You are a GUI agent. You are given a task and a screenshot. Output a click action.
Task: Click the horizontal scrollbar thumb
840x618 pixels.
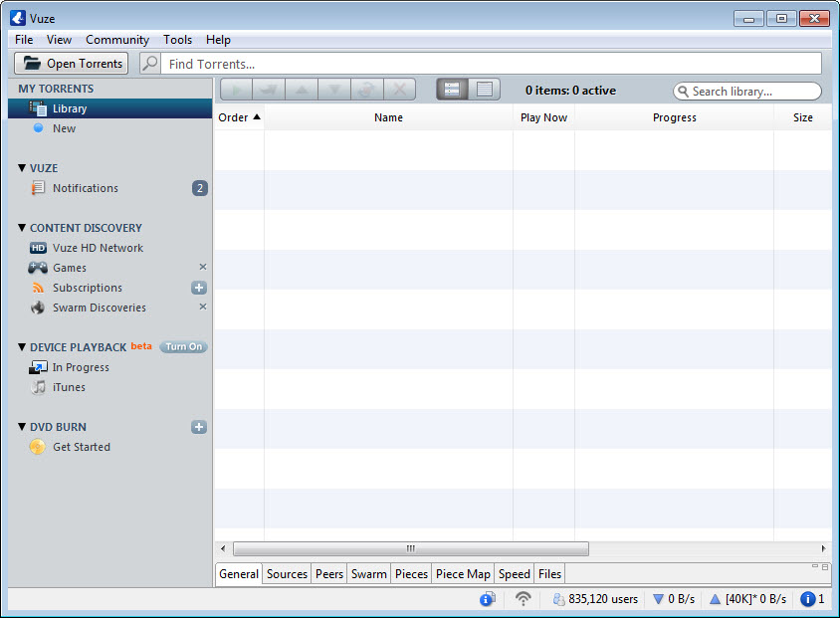coord(411,548)
